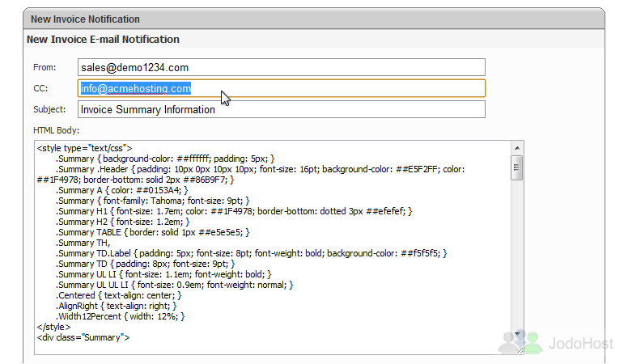Place cursor on the div class="Summary" line
This screenshot has height=364, width=628.
pos(83,337)
